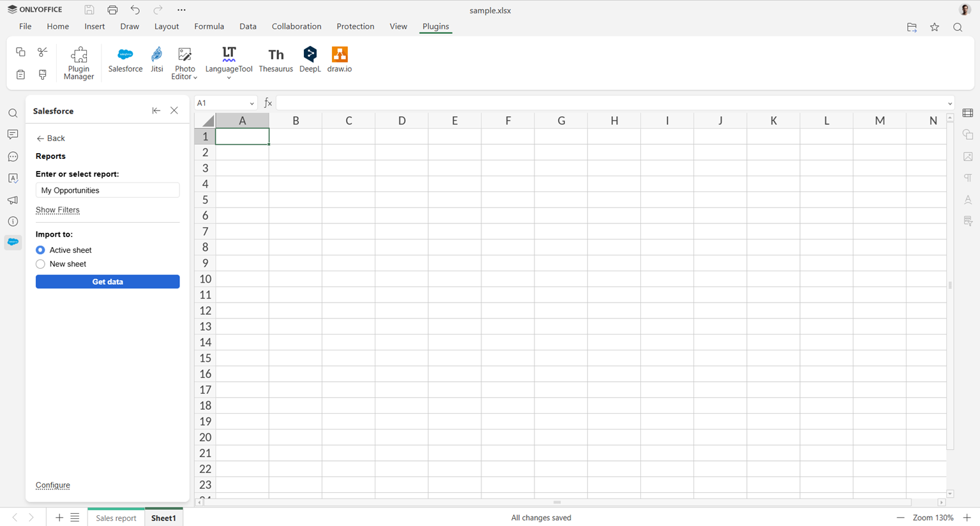The width and height of the screenshot is (980, 526).
Task: Switch to the Home tab
Action: tap(57, 26)
